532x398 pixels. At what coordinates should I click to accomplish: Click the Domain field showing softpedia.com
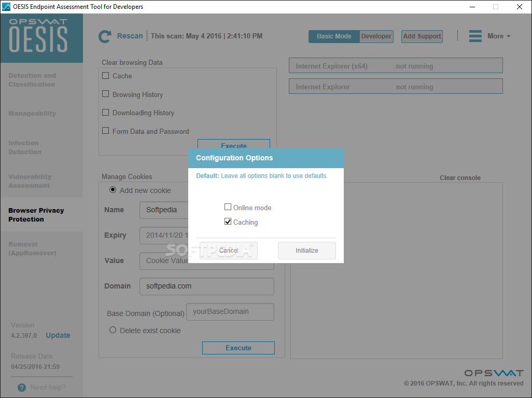click(206, 286)
